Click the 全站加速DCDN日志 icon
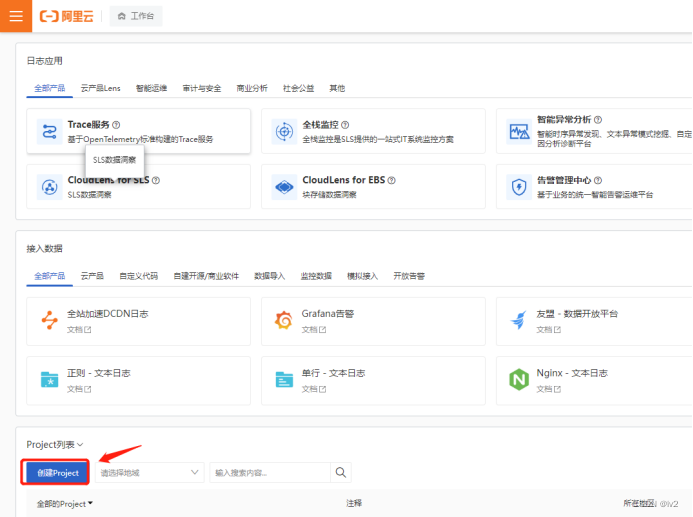693x517 pixels. (50, 320)
